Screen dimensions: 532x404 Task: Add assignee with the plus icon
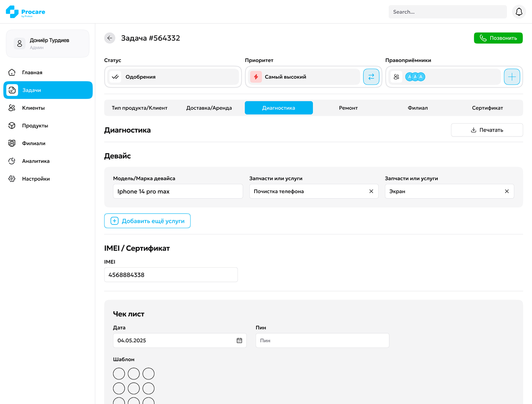(x=512, y=77)
